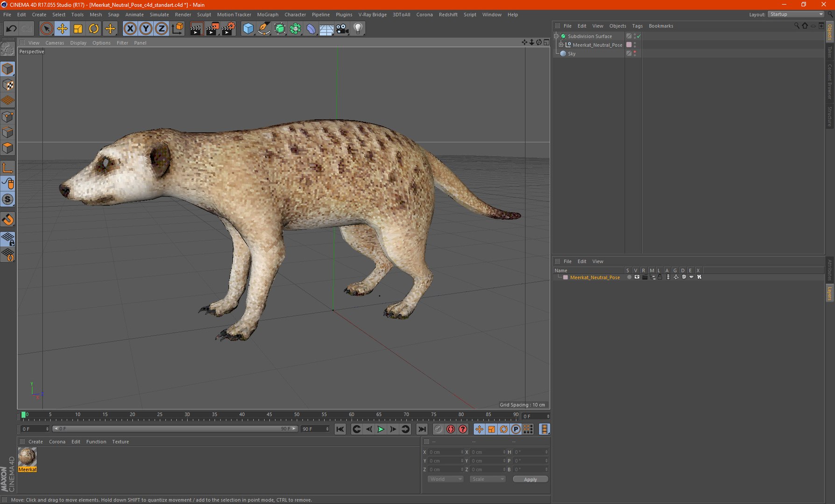Open the Content Browser side tab
835x504 pixels.
point(830,81)
